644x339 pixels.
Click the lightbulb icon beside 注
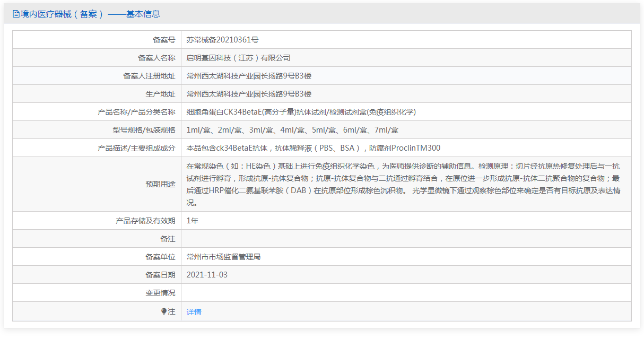coord(164,311)
